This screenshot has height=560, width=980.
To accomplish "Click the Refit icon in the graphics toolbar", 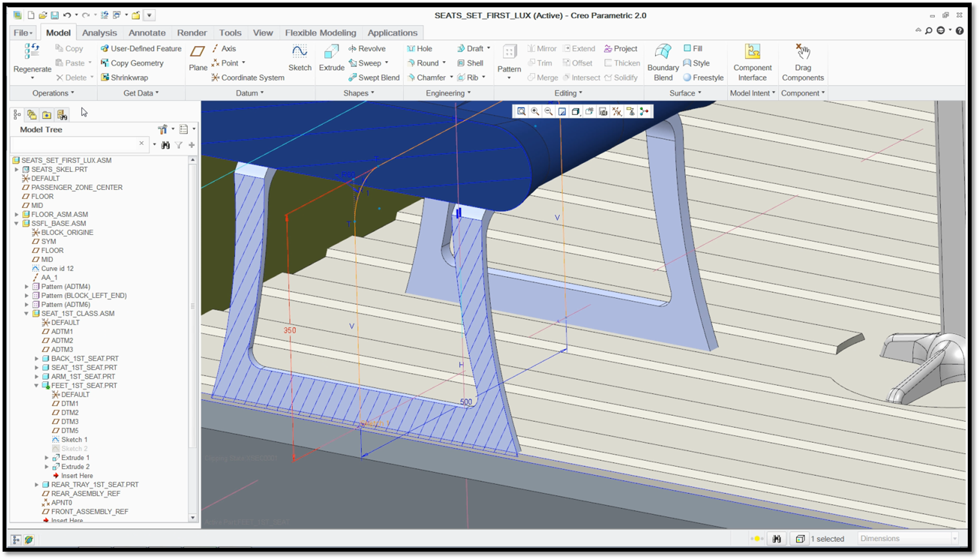I will click(x=562, y=111).
